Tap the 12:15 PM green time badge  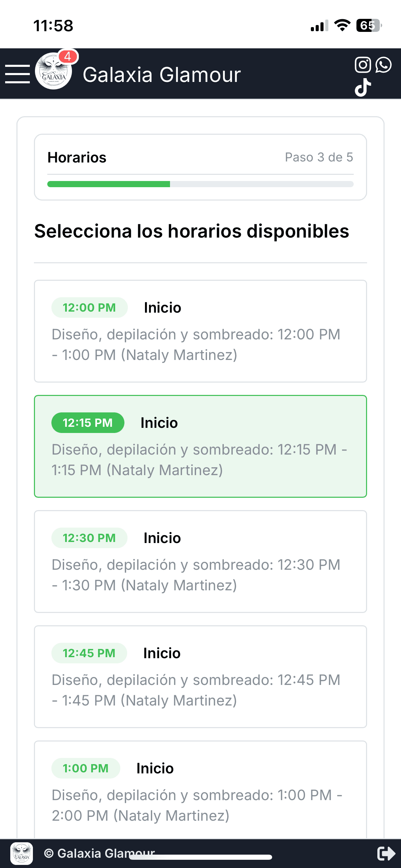point(88,423)
